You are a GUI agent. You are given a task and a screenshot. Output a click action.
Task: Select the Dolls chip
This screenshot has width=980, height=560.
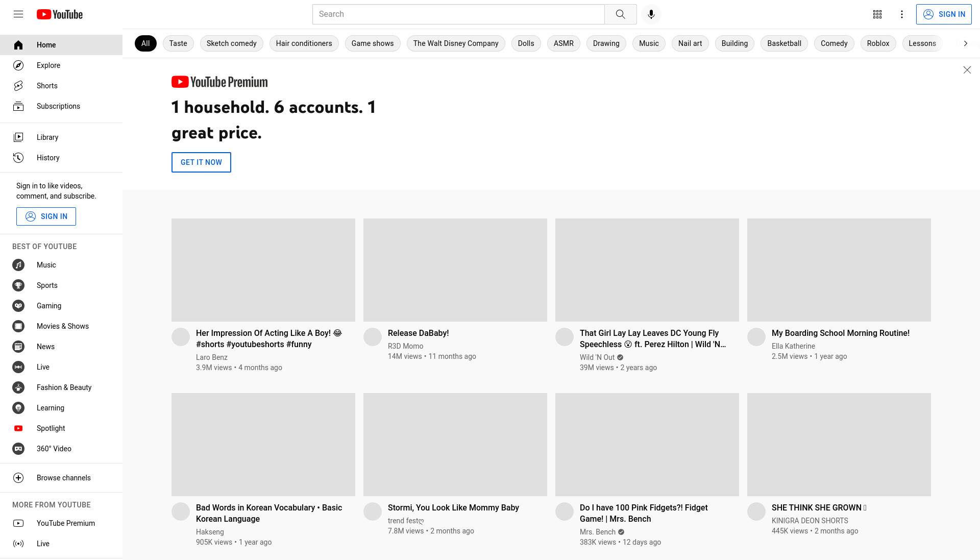(526, 43)
